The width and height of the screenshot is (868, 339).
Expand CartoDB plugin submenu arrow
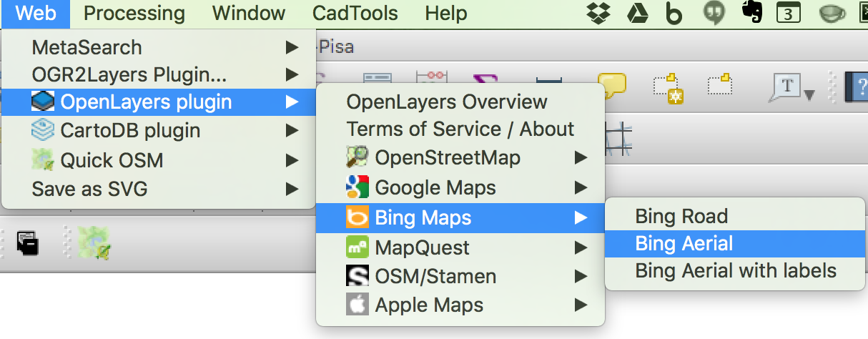pyautogui.click(x=292, y=131)
